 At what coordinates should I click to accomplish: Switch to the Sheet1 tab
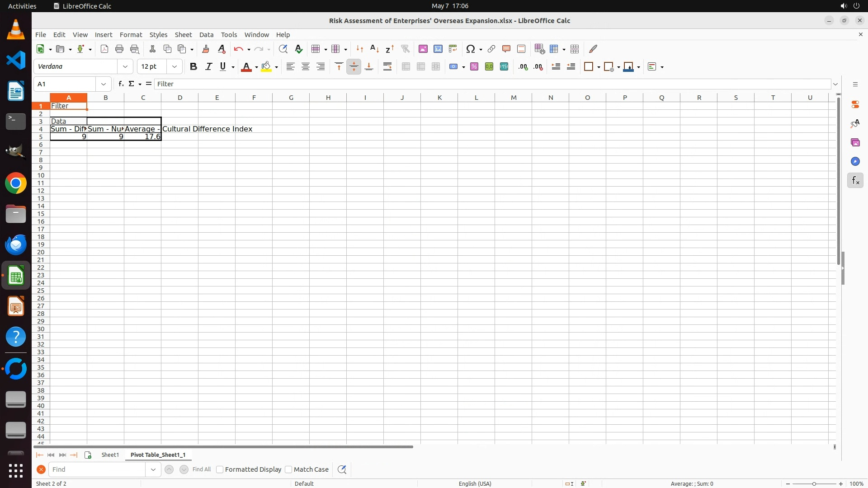(x=110, y=455)
